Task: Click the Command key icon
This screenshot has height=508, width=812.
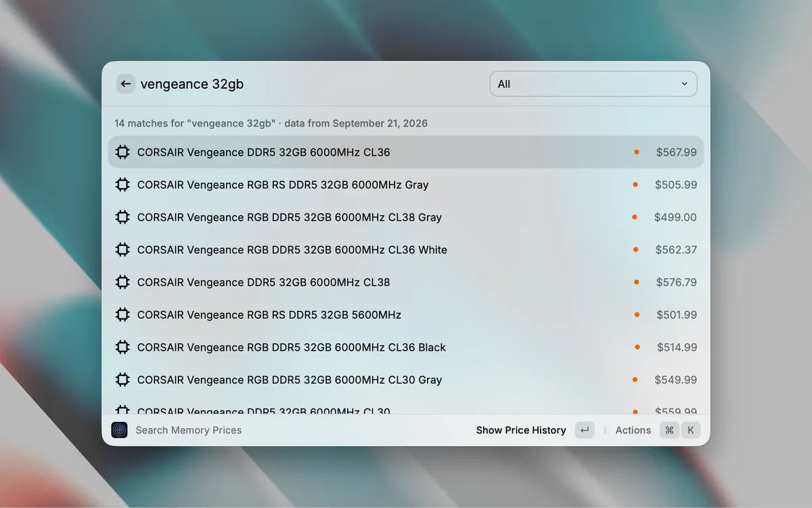Action: click(x=669, y=430)
